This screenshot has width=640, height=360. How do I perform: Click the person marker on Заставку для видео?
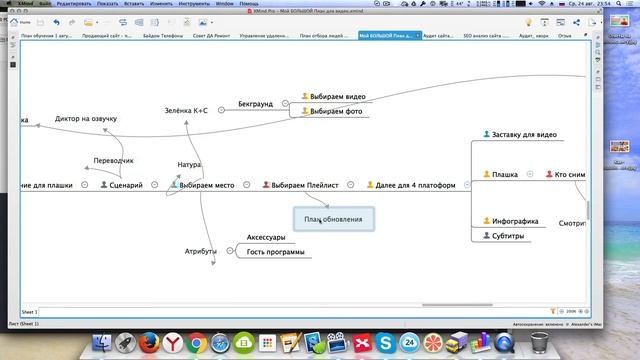487,134
